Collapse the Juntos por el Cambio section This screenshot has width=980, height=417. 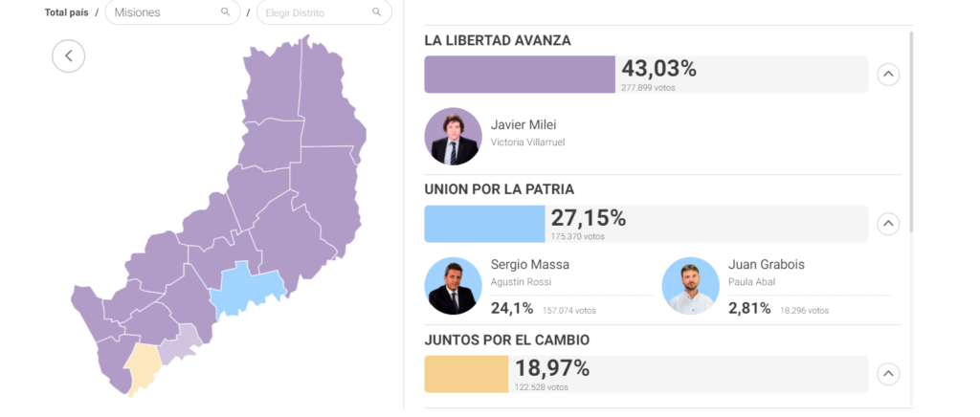point(888,374)
